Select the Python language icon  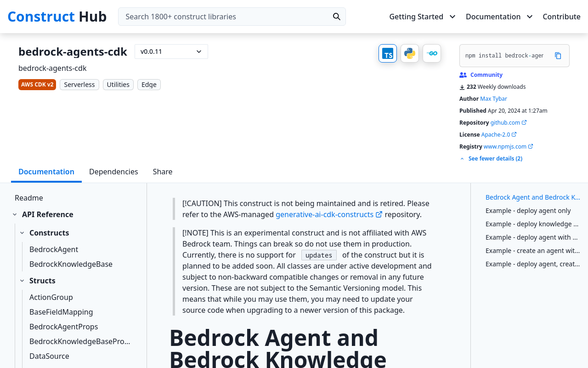tap(410, 53)
